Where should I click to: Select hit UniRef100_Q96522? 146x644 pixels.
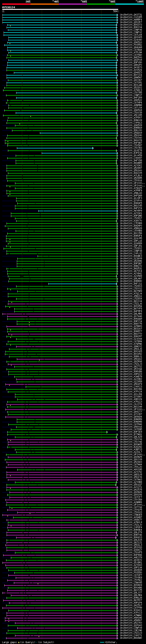[x=131, y=100]
